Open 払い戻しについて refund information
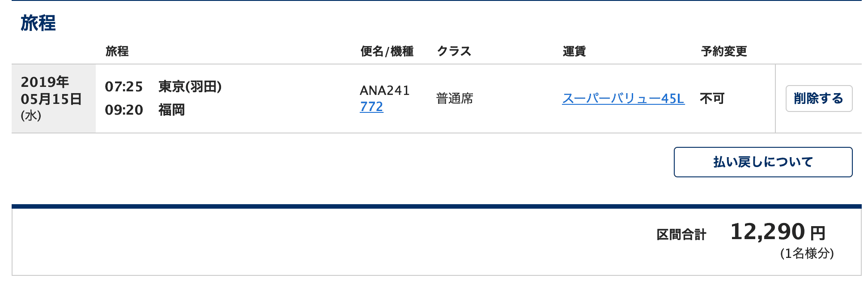Image resolution: width=868 pixels, height=283 pixels. 763,162
